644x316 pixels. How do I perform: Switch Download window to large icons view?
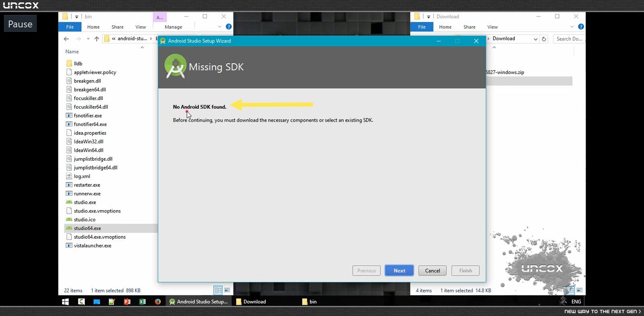point(580,290)
